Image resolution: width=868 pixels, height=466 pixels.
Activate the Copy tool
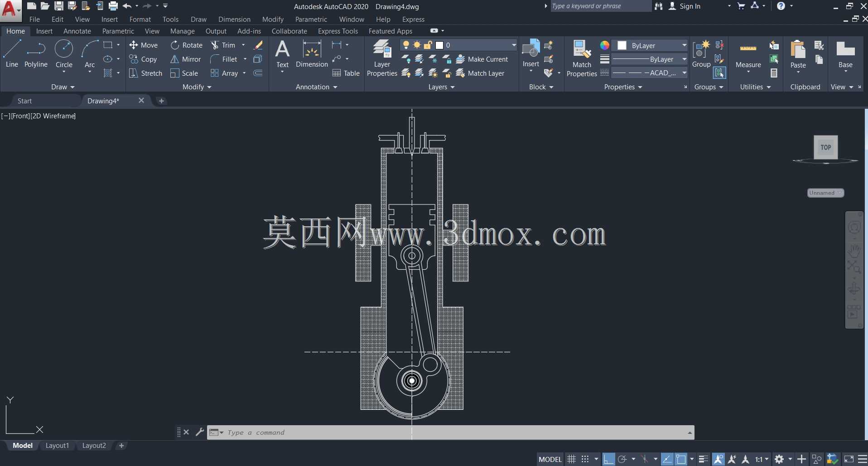(x=143, y=59)
